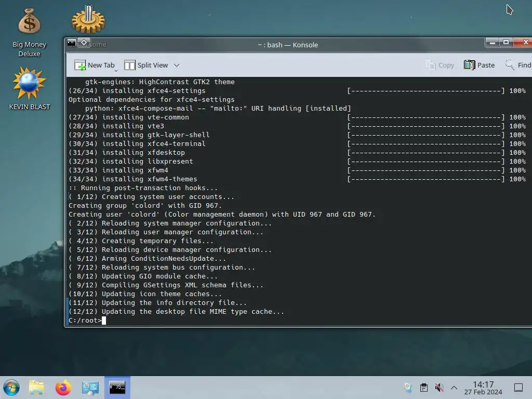Viewport: 532px width, 399px height.
Task: Launch Firefox from the taskbar
Action: 63,388
